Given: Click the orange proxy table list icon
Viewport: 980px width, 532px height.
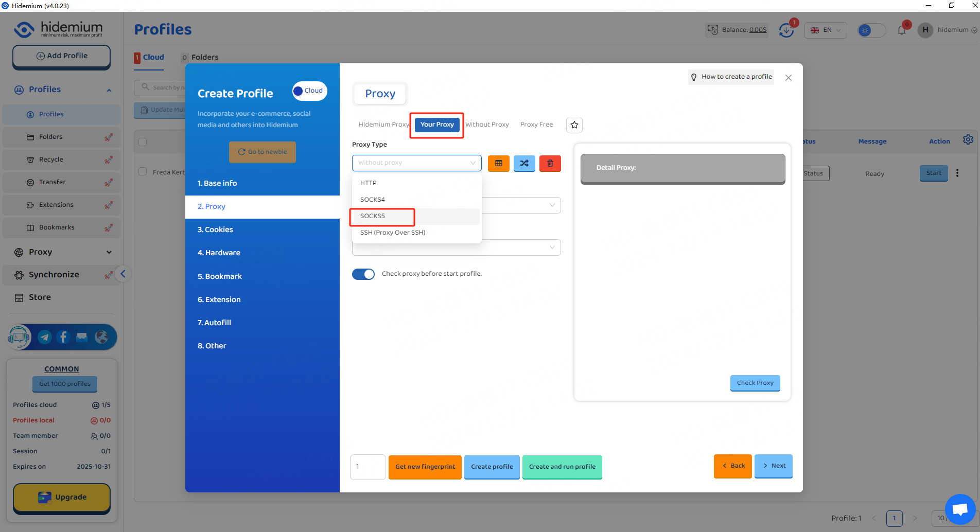Looking at the screenshot, I should tap(498, 163).
